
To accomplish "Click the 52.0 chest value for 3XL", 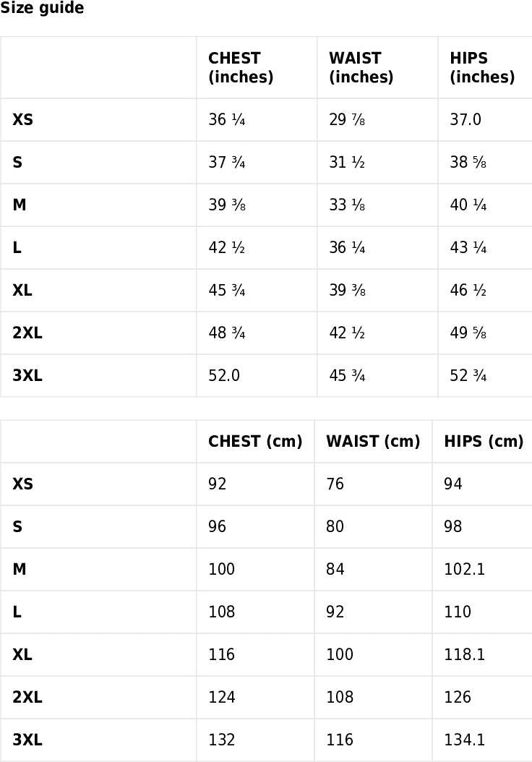I will pyautogui.click(x=224, y=375).
